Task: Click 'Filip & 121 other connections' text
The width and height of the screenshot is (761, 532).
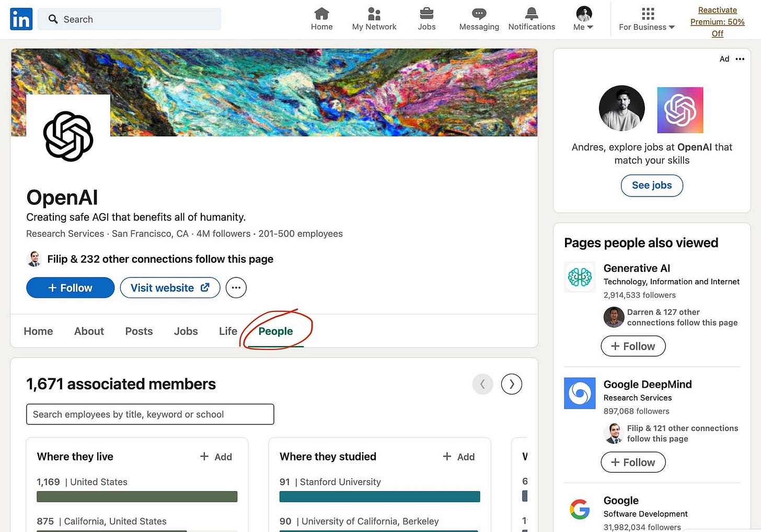Action: (683, 433)
